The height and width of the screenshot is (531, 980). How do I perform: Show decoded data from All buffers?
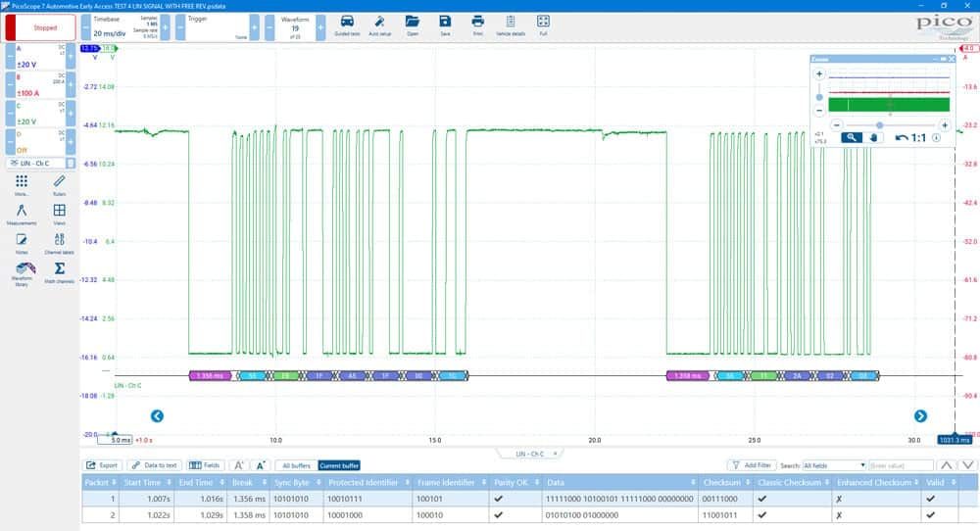click(296, 465)
